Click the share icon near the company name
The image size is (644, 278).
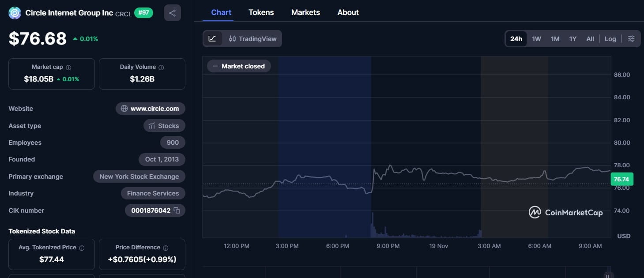click(172, 12)
